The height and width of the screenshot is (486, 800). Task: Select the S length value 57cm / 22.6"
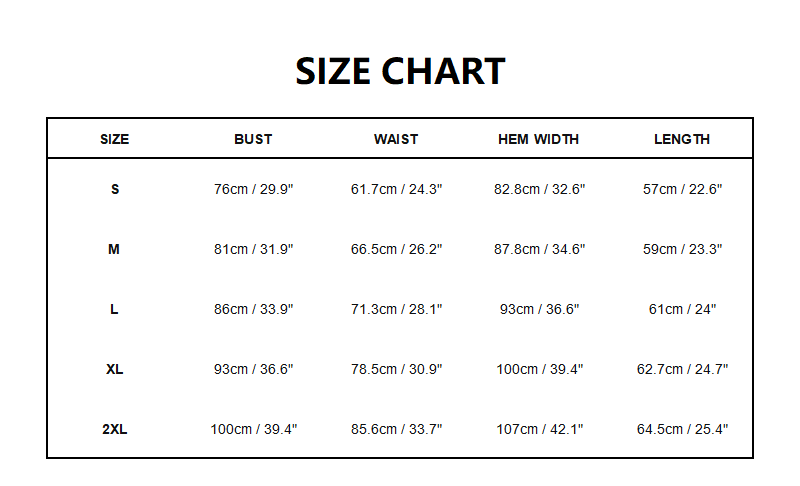682,189
